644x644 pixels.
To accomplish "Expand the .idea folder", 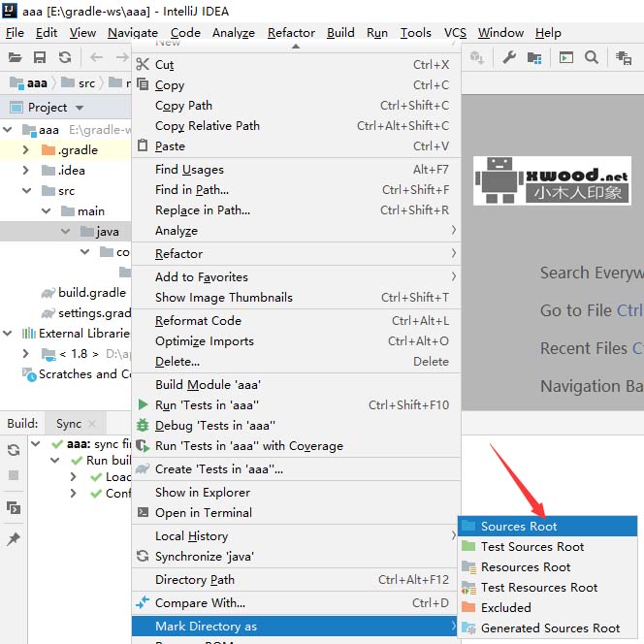I will (26, 170).
